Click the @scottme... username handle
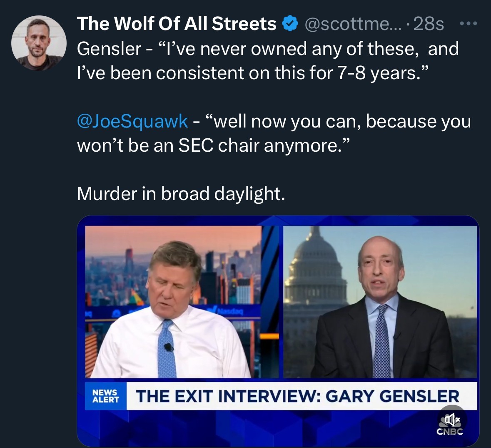 353,24
